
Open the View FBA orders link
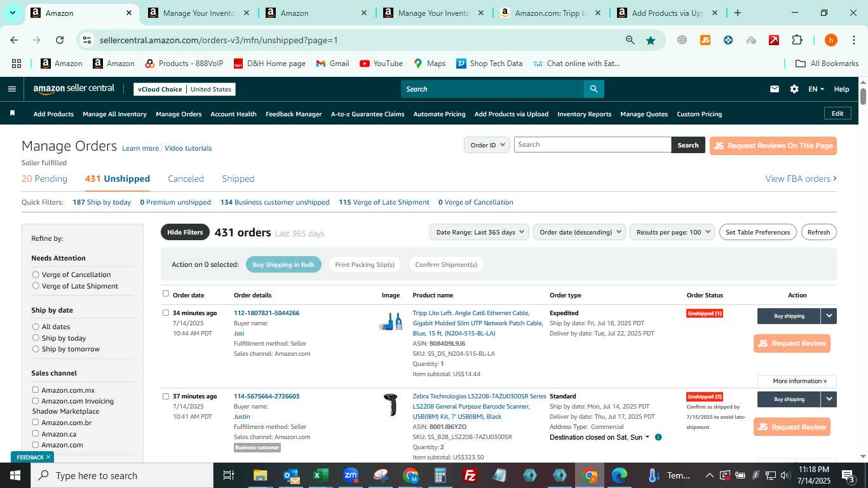pyautogui.click(x=801, y=179)
